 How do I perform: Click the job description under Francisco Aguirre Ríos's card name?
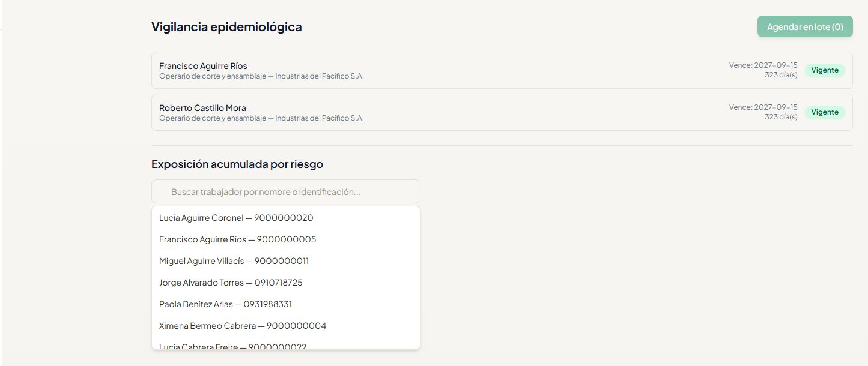tap(261, 76)
